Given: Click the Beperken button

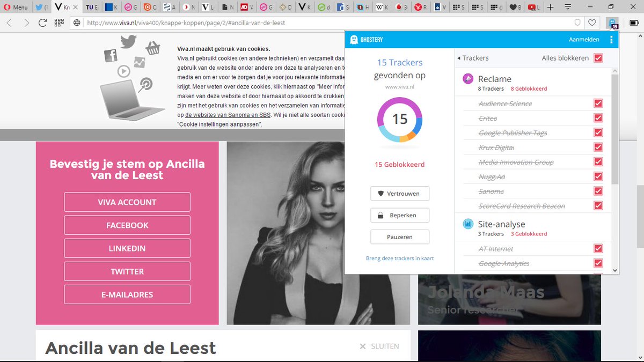Looking at the screenshot, I should [x=400, y=215].
